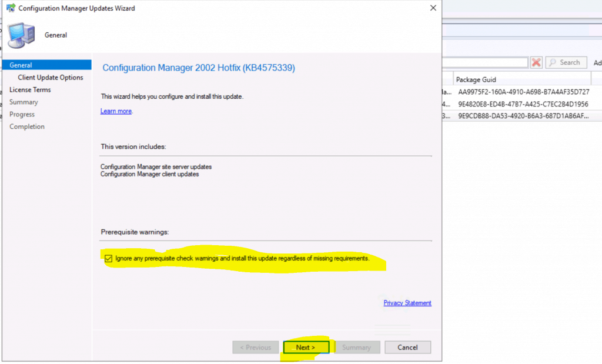This screenshot has height=364, width=602.
Task: Select the row with GUID 9E4820E8-ED4B-47B7-A425-C7EC2B4D1956
Action: (x=522, y=104)
